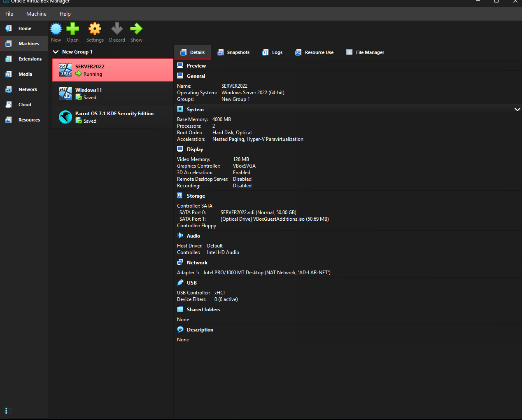Open machine Settings gear icon
Image resolution: width=522 pixels, height=420 pixels.
[95, 29]
